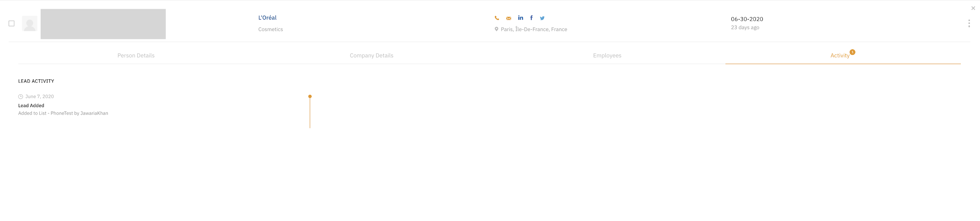This screenshot has height=221, width=980.
Task: Open the three-dot options menu
Action: click(969, 23)
